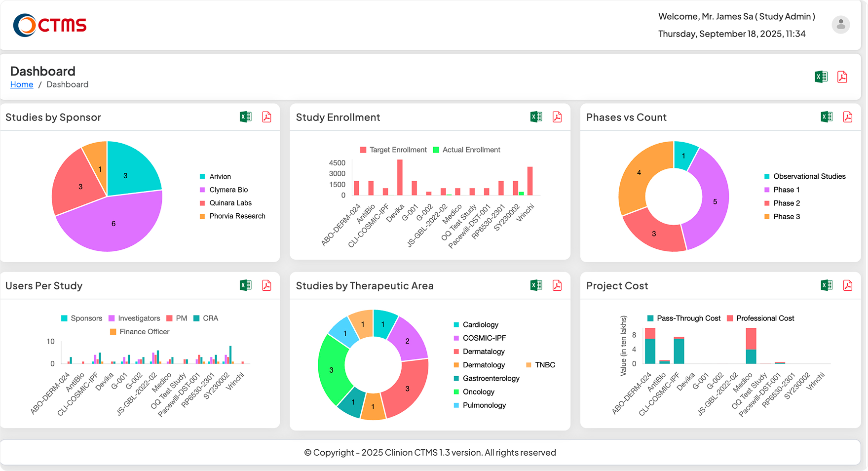This screenshot has height=471, width=868.
Task: Click the COSMIC-IPF donut segment showing 2
Action: pyautogui.click(x=407, y=341)
